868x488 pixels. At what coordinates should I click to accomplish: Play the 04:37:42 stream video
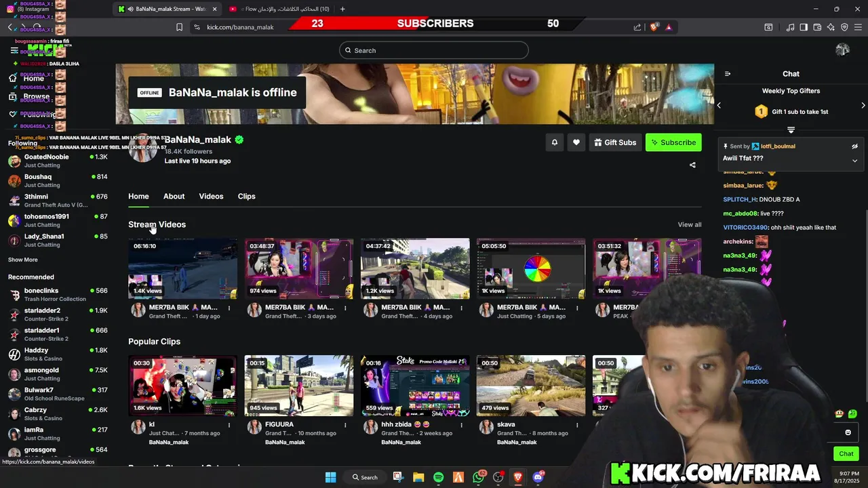(415, 268)
